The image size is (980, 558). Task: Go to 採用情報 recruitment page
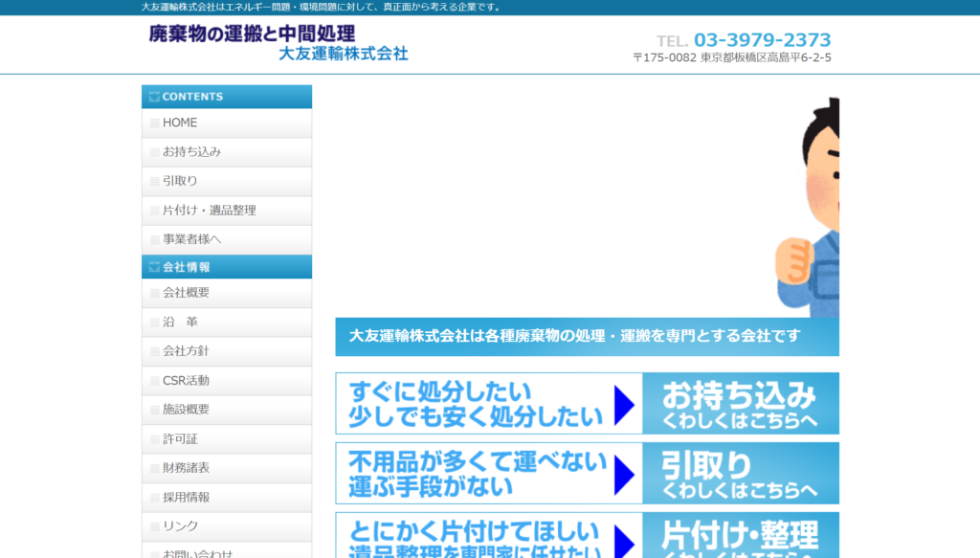pos(186,497)
